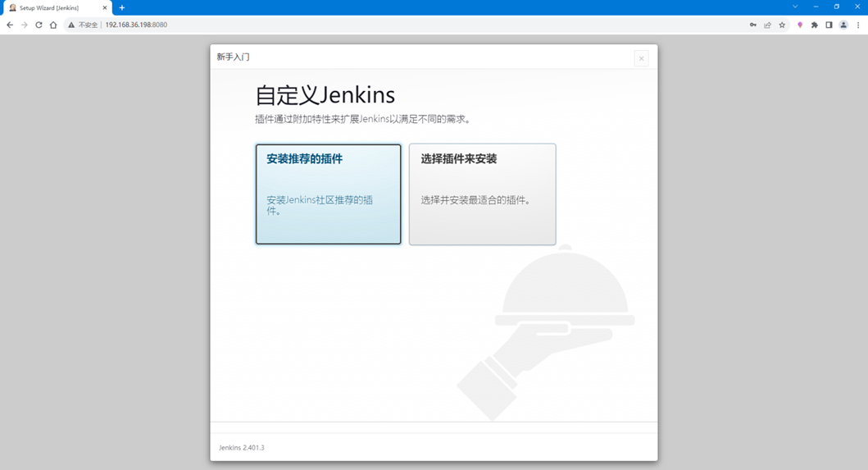Viewport: 868px width, 470px height.
Task: Restore down the browser window
Action: point(837,7)
